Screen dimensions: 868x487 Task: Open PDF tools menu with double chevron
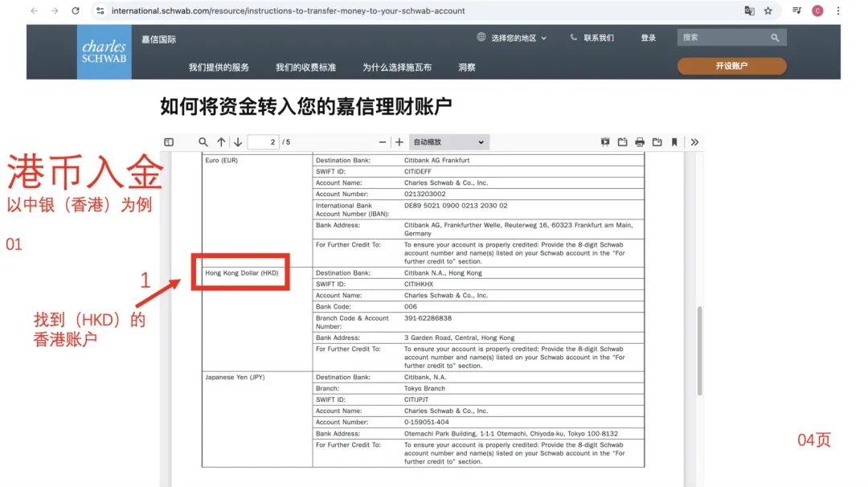pyautogui.click(x=694, y=142)
